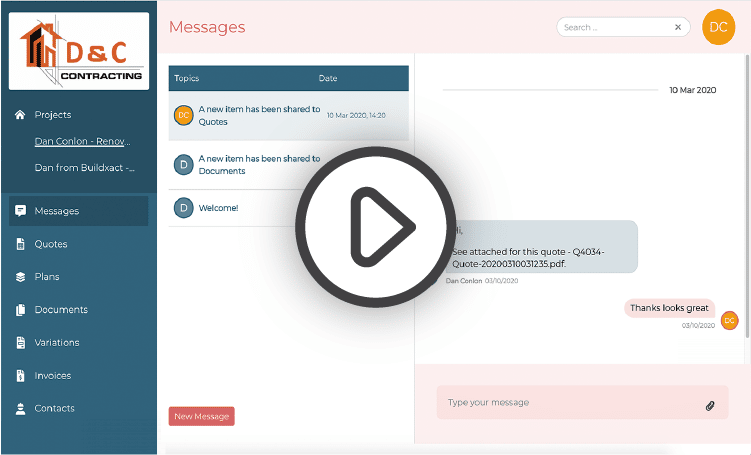Click the Variations file icon

[x=20, y=343]
